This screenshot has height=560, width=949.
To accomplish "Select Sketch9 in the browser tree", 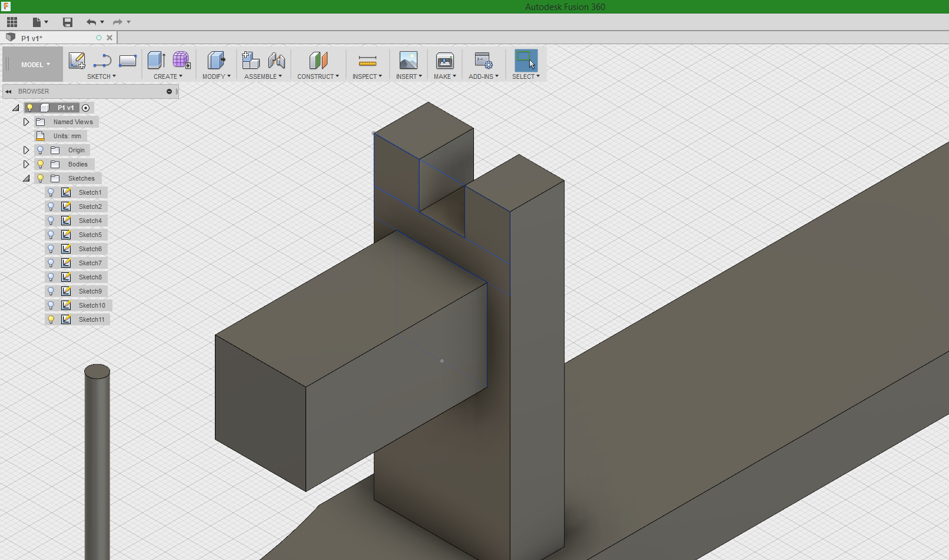I will (x=90, y=291).
